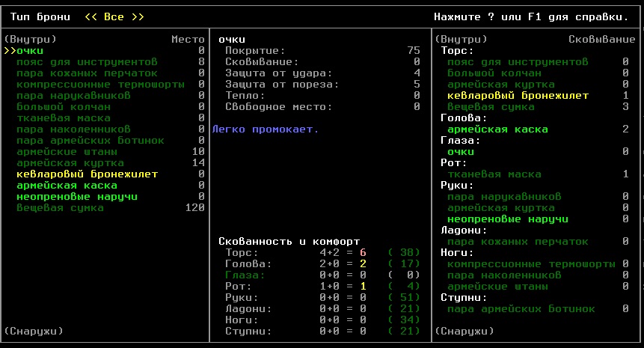Select армейские штаны in left list
Screen dimensions: 644x348
coord(67,152)
